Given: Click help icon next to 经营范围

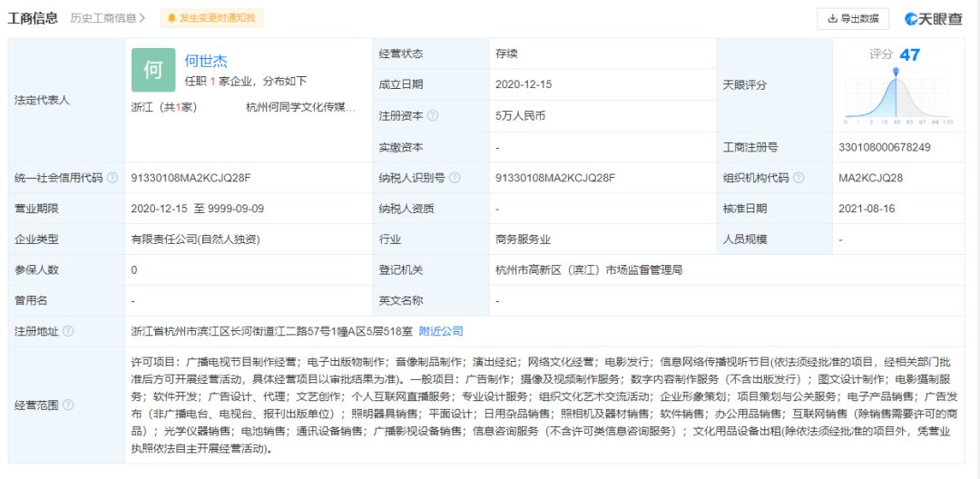Looking at the screenshot, I should (68, 406).
